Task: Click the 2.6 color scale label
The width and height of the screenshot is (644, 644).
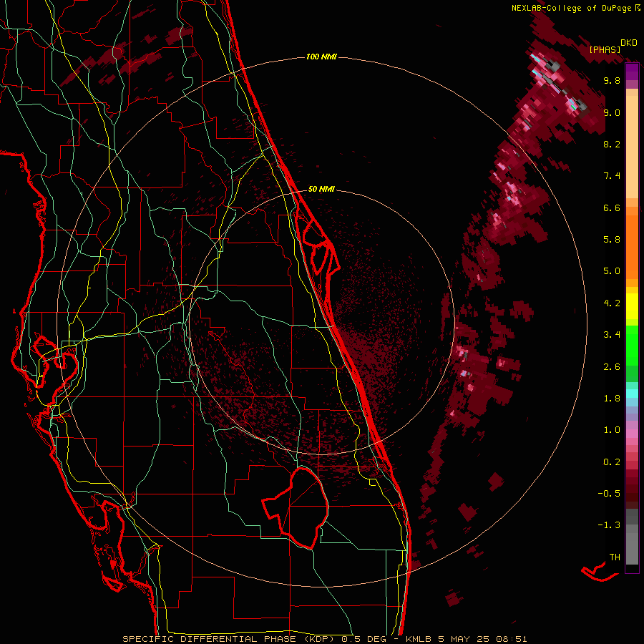Action: pos(612,366)
